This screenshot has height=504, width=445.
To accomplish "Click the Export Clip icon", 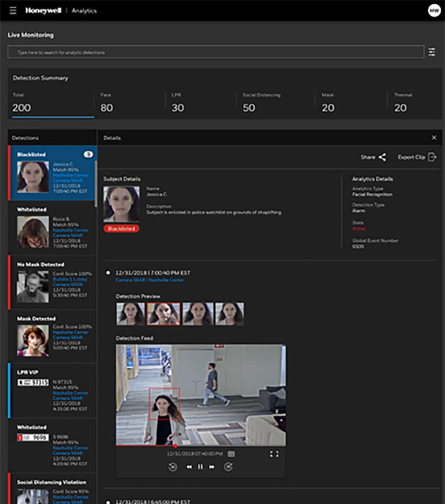I will [432, 157].
